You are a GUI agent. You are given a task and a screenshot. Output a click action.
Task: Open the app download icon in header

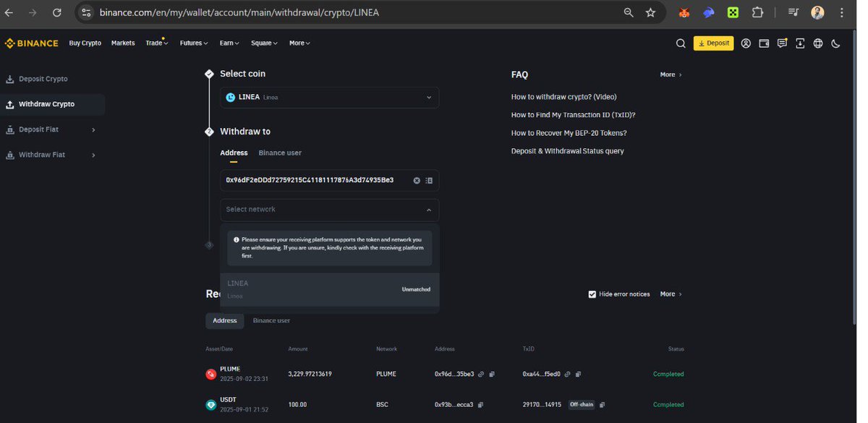tap(800, 43)
